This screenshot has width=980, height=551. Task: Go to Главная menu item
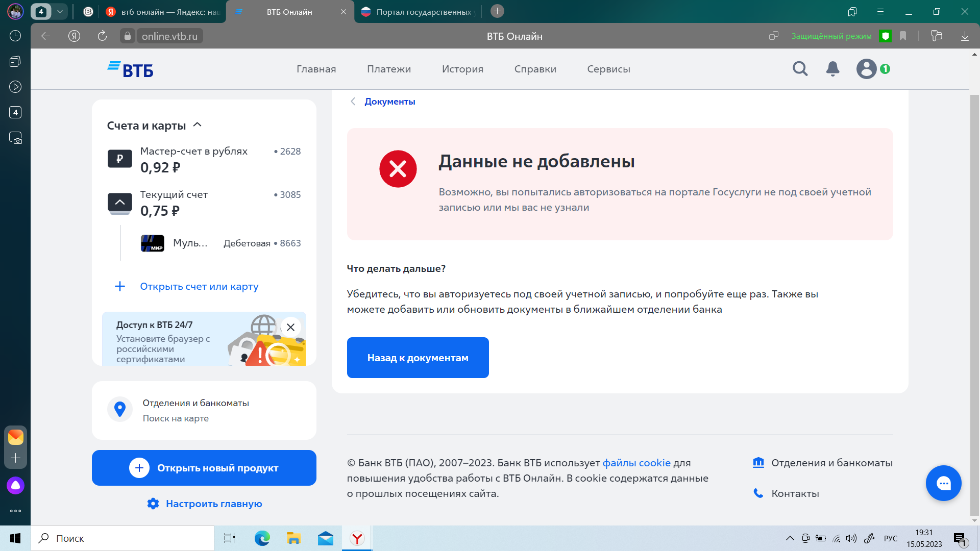pyautogui.click(x=316, y=69)
